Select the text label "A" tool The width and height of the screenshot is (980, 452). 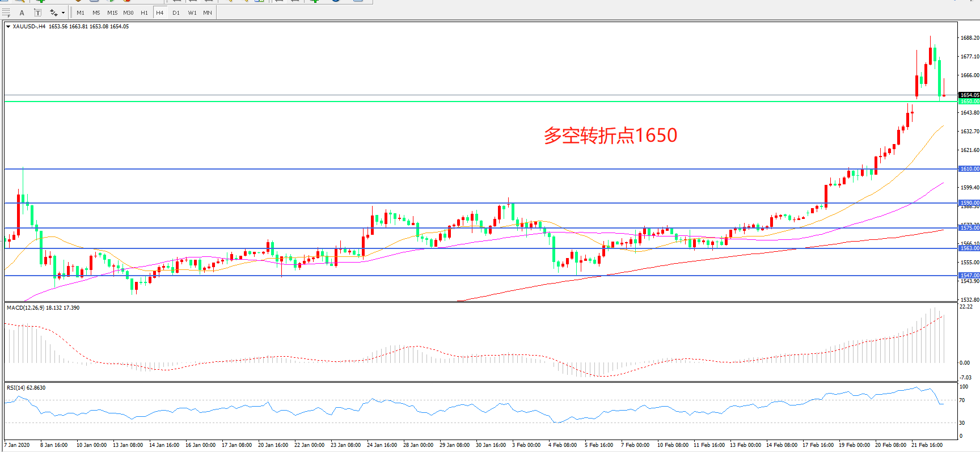pos(22,12)
